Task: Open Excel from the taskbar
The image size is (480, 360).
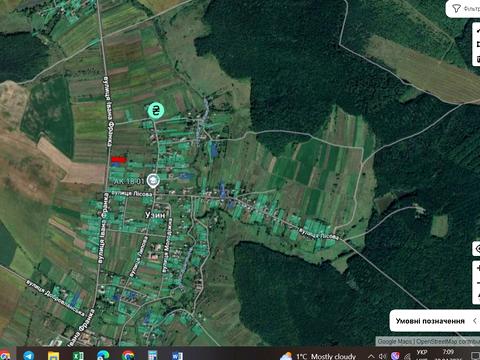Action: [x=78, y=355]
